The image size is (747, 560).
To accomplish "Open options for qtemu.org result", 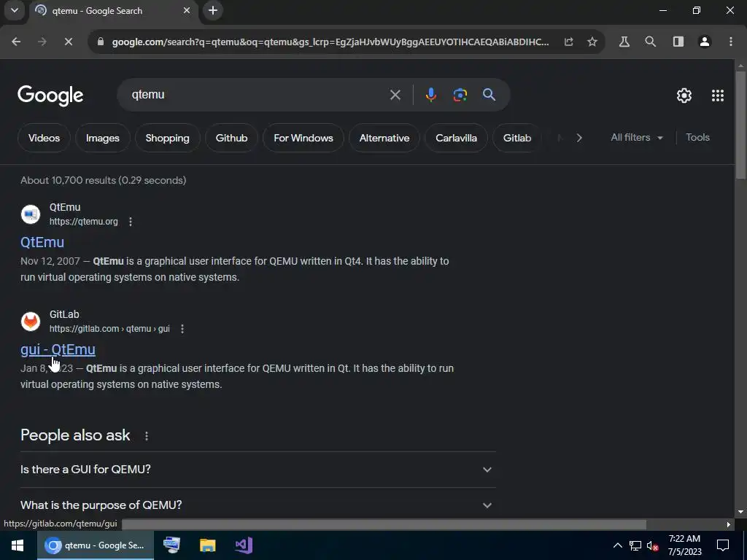I will [131, 222].
